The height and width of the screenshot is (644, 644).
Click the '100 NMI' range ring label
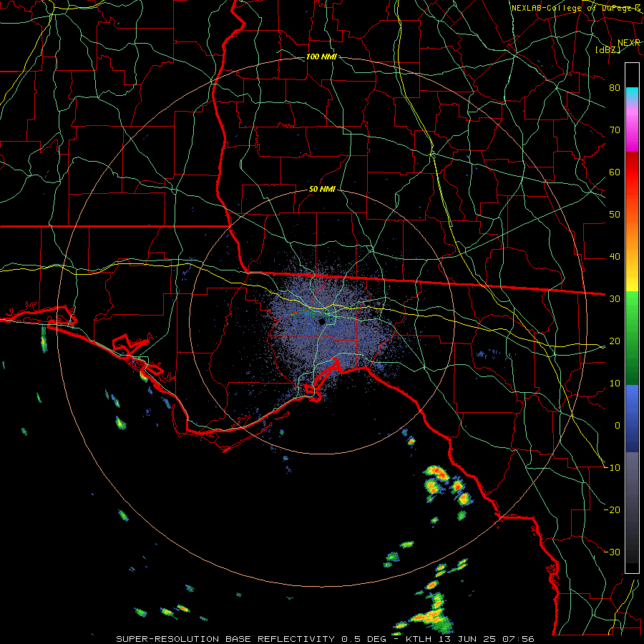click(x=321, y=57)
